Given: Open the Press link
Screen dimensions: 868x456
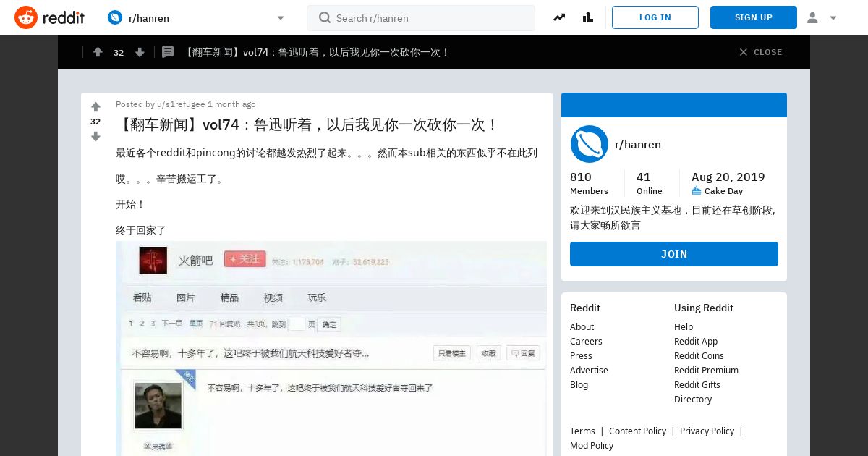Looking at the screenshot, I should pos(581,355).
